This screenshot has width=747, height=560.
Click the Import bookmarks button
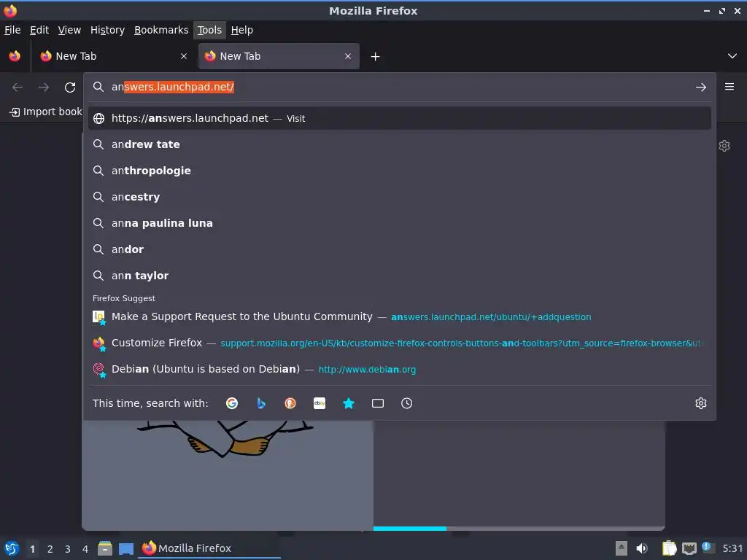[x=46, y=112]
